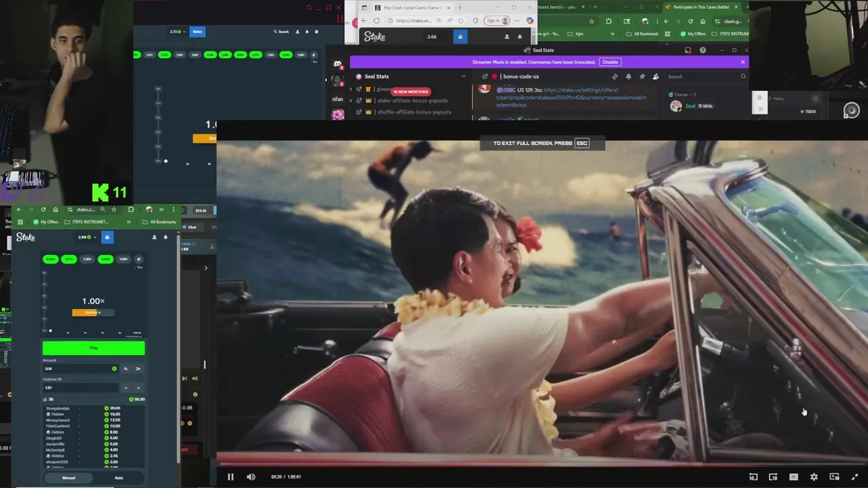868x488 pixels.
Task: Jump to 10 NEW MENTIONS in Discord
Action: point(410,91)
